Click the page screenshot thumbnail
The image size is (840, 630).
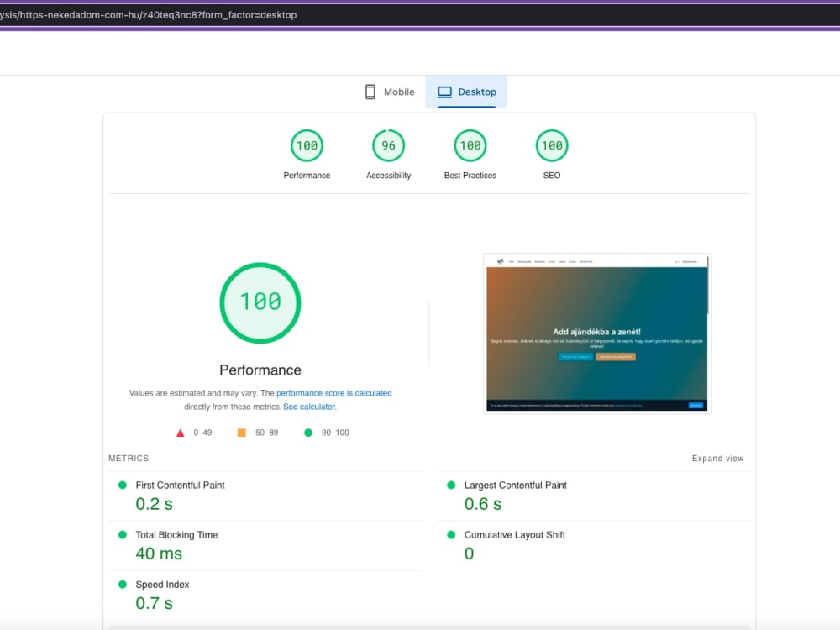pyautogui.click(x=597, y=333)
